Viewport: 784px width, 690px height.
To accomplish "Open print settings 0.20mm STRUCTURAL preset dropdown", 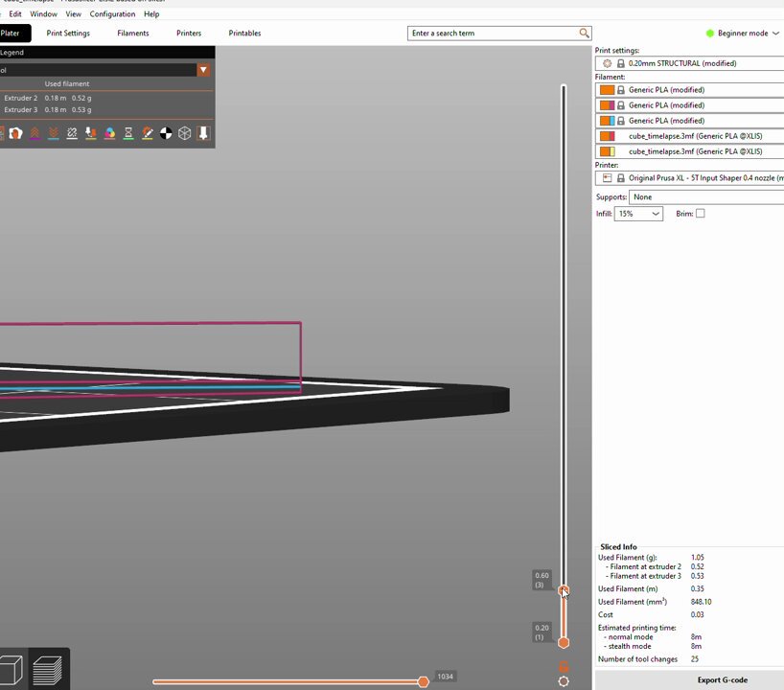I will click(x=690, y=63).
